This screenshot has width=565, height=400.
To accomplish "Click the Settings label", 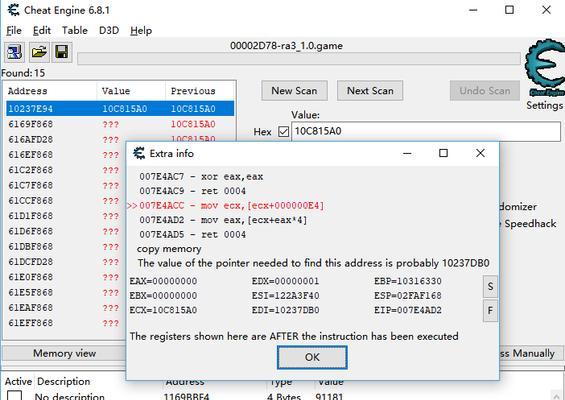I will 544,105.
